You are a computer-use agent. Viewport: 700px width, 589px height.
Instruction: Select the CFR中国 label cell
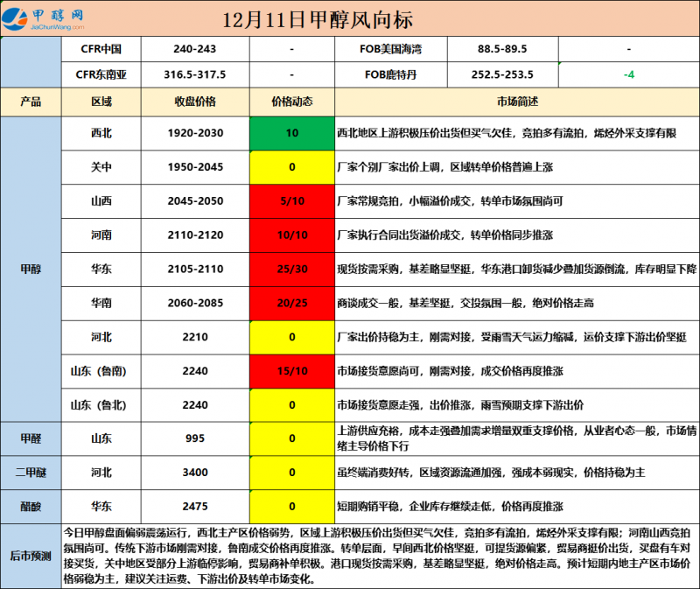[x=101, y=50]
